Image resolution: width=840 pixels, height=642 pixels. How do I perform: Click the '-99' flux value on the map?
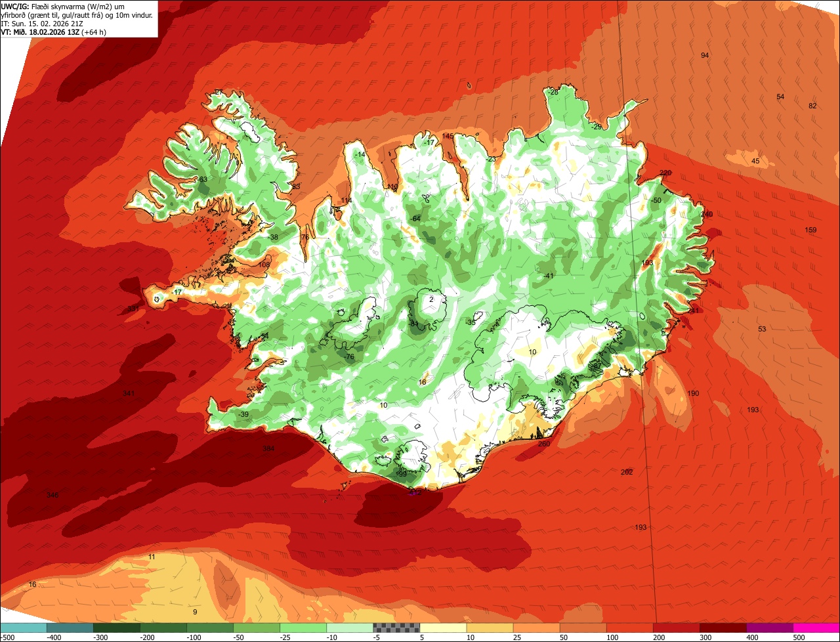pos(402,473)
